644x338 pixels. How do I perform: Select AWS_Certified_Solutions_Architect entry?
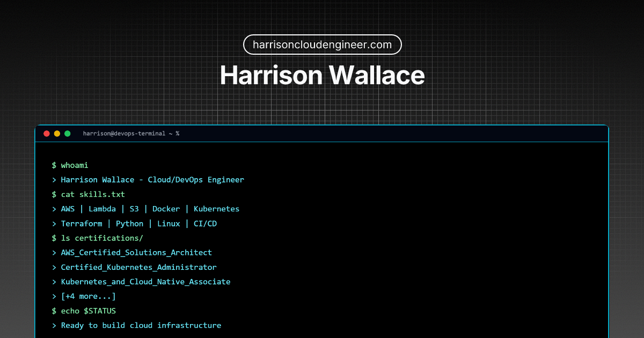(132, 253)
